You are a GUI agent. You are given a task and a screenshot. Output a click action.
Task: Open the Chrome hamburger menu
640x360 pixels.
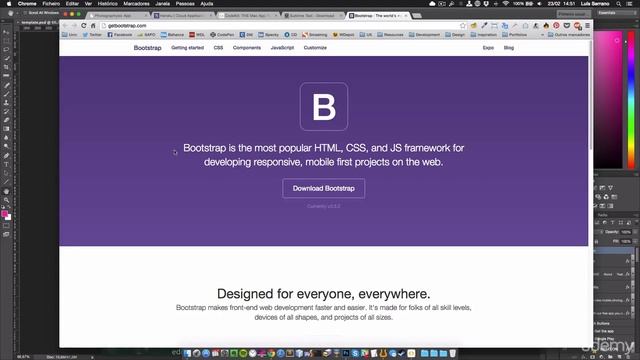pyautogui.click(x=587, y=25)
